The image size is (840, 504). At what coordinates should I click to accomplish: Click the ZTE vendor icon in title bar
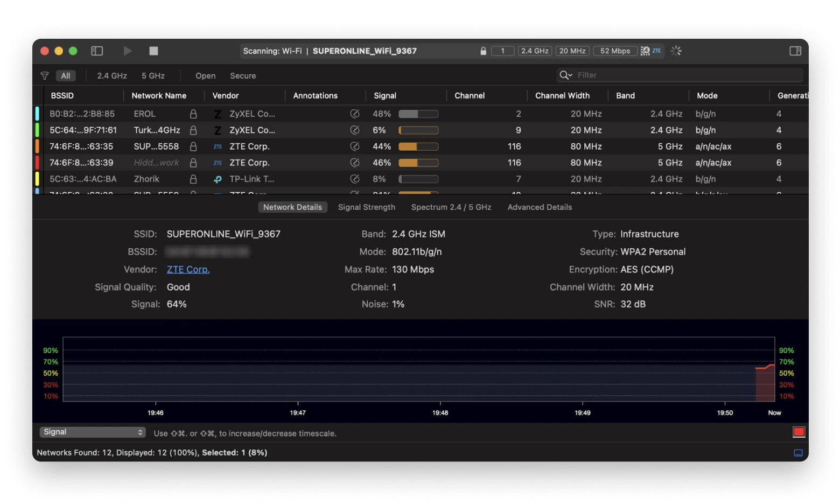[x=657, y=51]
